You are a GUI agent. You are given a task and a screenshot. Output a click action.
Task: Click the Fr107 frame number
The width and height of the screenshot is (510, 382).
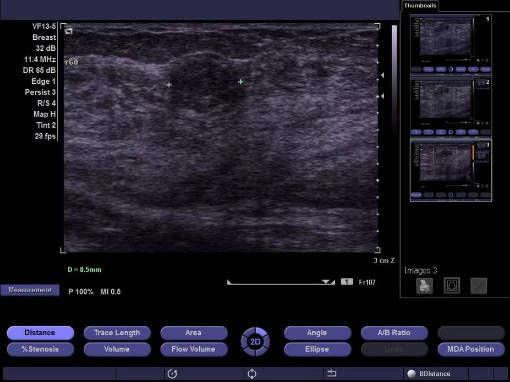pos(367,282)
